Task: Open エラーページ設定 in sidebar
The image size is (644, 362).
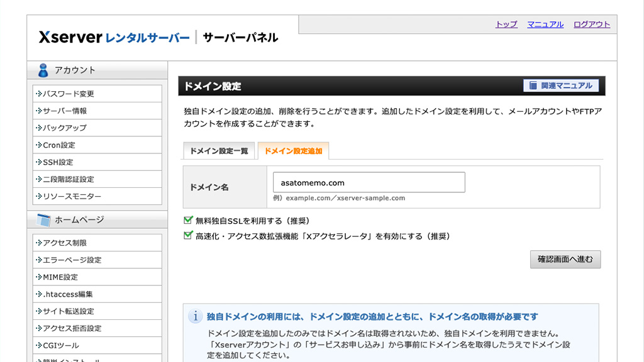Action: point(97,260)
